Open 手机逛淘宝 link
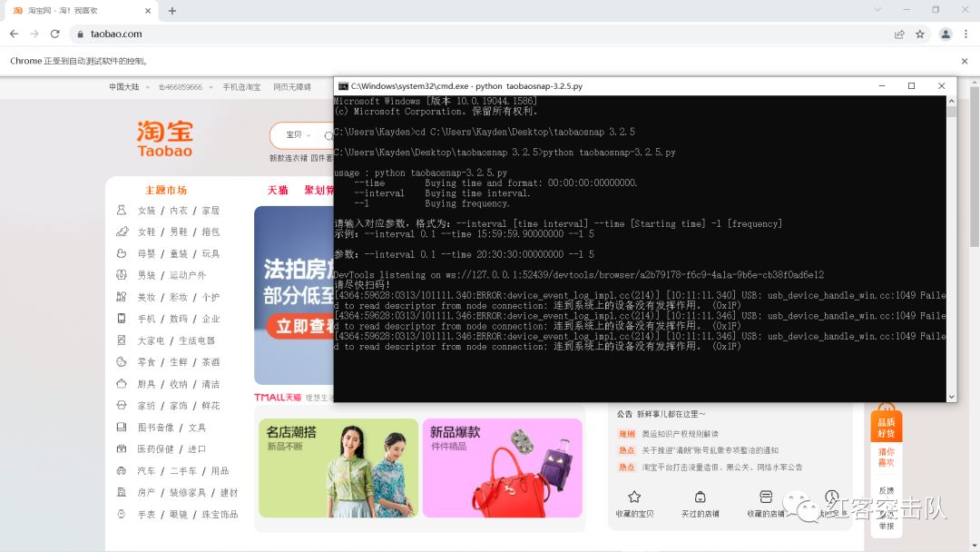 point(241,87)
